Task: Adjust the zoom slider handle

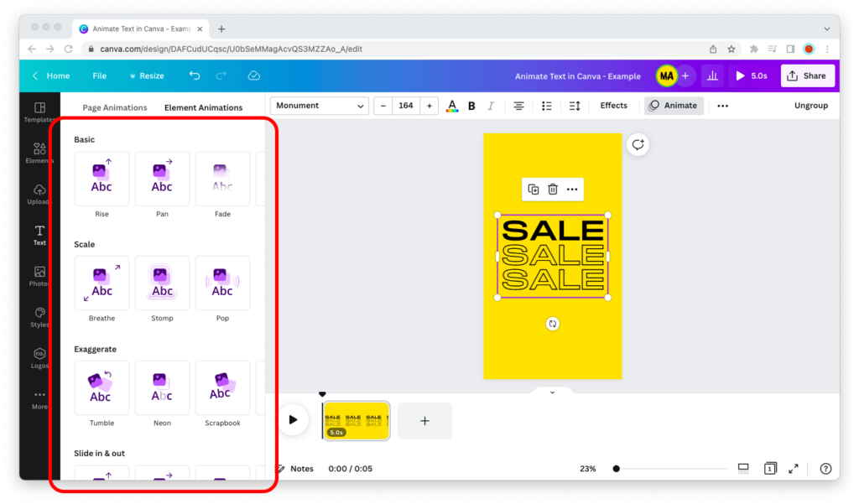Action: (x=617, y=469)
